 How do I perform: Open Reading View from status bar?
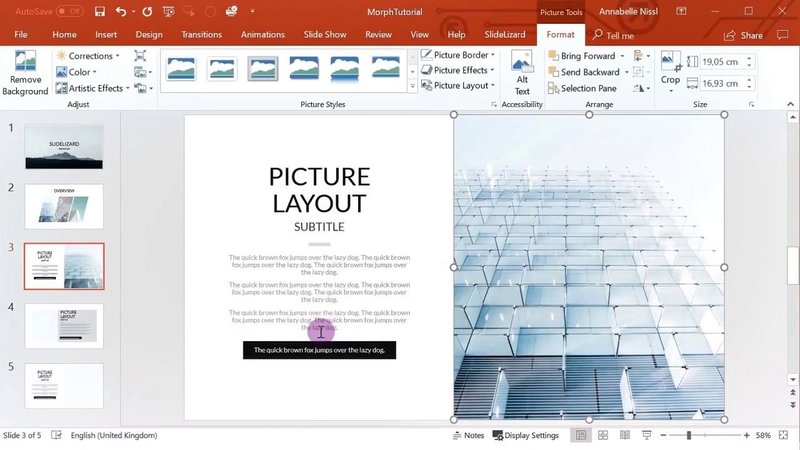pyautogui.click(x=625, y=436)
